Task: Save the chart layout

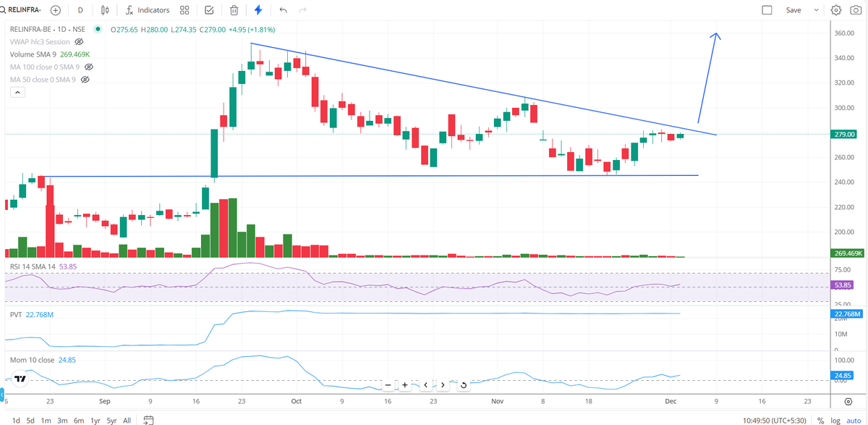Action: [x=793, y=10]
